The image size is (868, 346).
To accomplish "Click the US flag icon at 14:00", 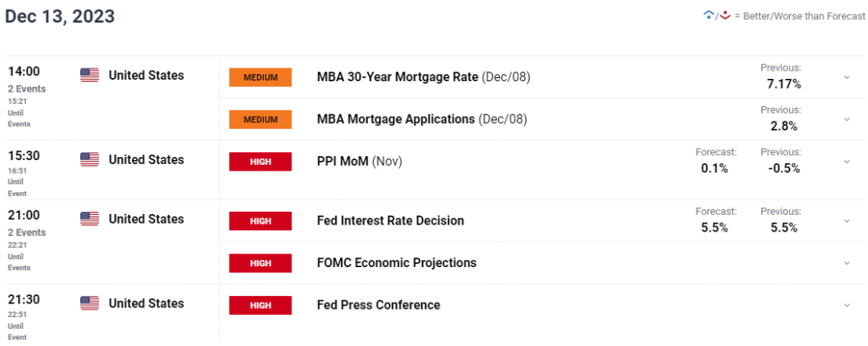I will (x=89, y=76).
